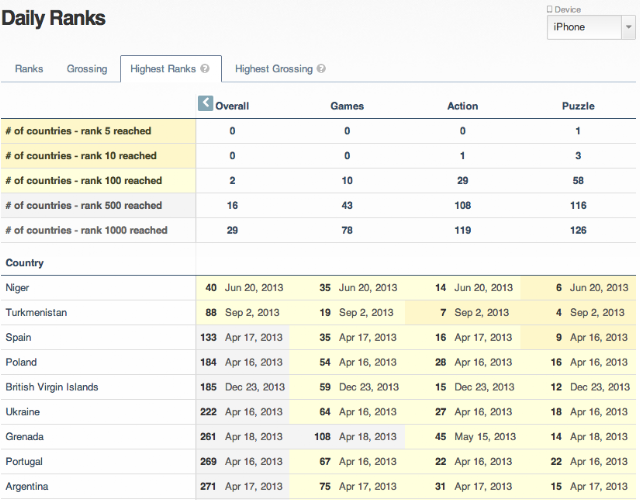Click the Action column header

pos(462,106)
